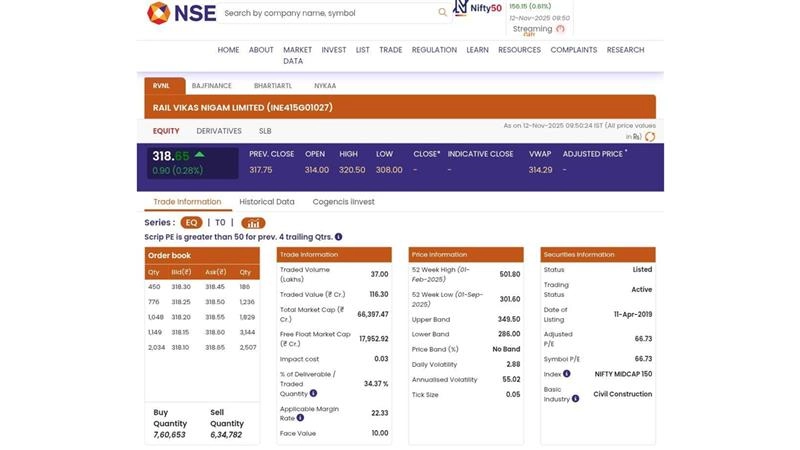Select the EQ series option
Viewport: 800px width, 450px height.
[191, 223]
